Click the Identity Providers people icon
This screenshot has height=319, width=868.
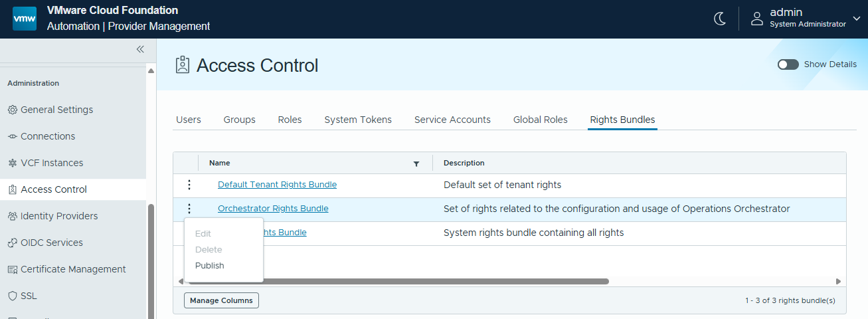click(x=12, y=216)
